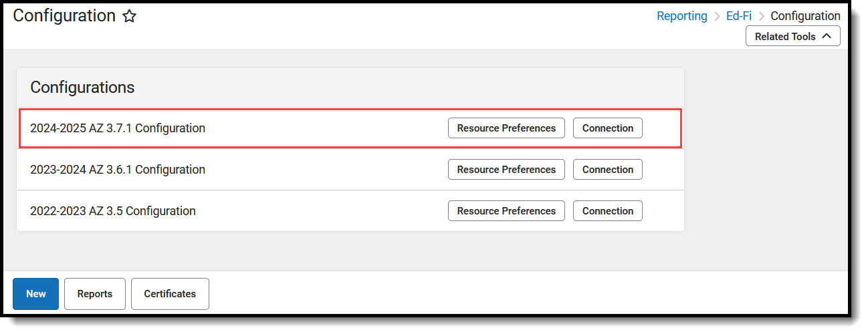Click the Configuration page title
868x334 pixels.
pyautogui.click(x=64, y=16)
